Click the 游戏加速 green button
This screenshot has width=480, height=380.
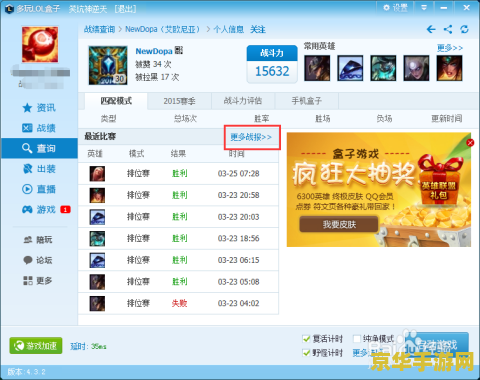point(36,346)
